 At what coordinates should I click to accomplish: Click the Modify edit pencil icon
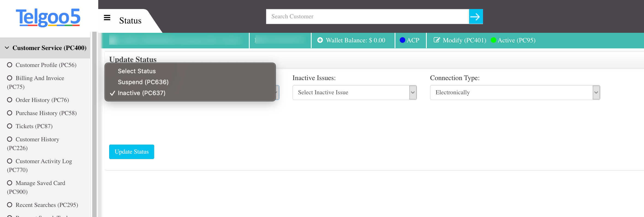click(x=437, y=40)
